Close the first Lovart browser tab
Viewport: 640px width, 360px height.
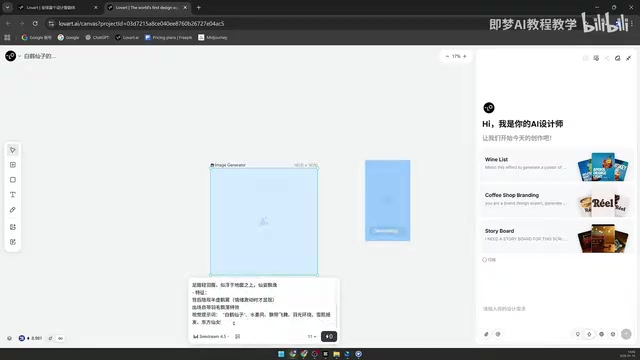[x=96, y=7]
